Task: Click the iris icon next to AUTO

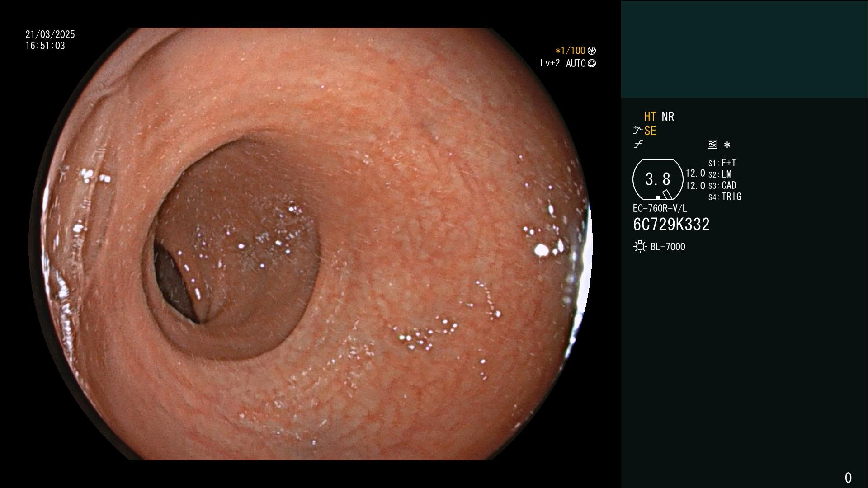Action: coord(592,63)
